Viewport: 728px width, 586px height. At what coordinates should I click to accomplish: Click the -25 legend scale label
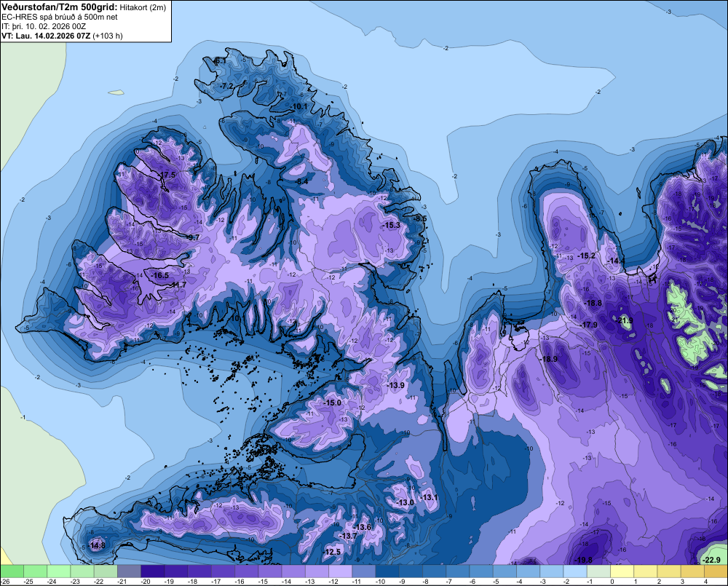click(28, 582)
